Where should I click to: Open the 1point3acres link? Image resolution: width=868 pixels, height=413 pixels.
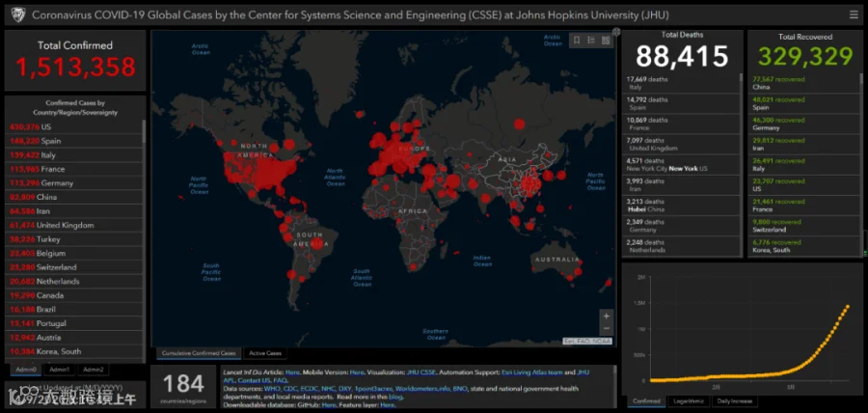coord(373,389)
